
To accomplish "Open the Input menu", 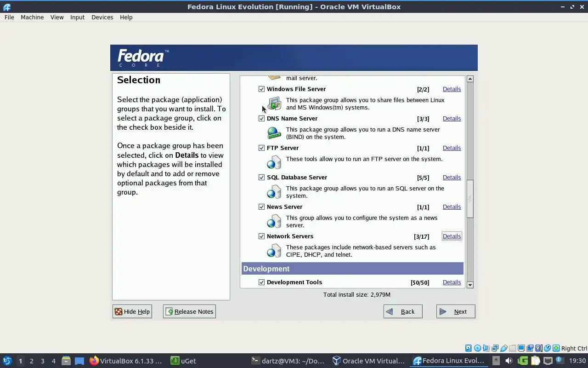I will pos(77,17).
